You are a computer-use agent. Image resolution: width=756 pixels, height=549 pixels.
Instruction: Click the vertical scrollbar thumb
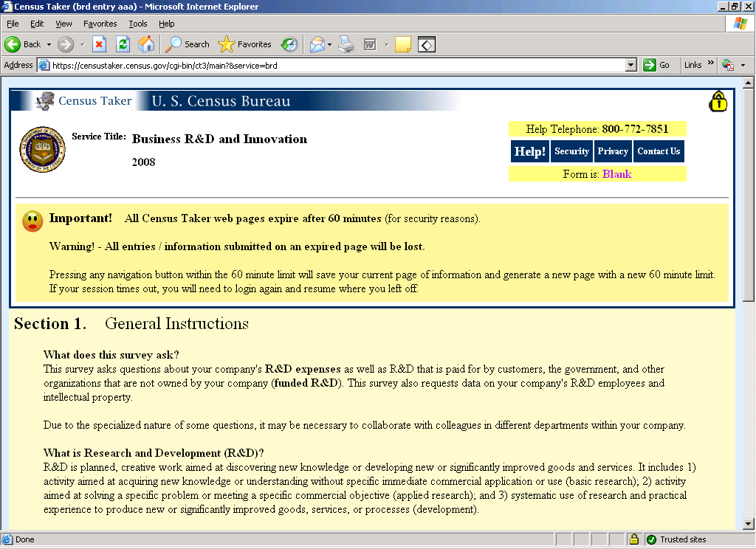coord(748,195)
